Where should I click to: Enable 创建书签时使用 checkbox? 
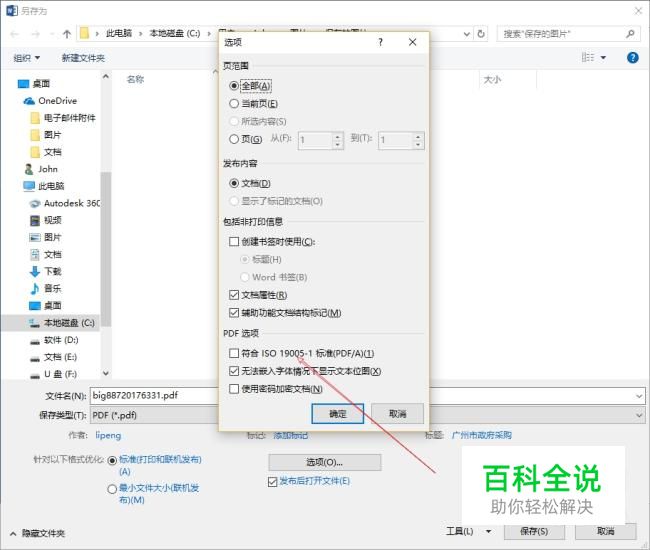pyautogui.click(x=234, y=241)
